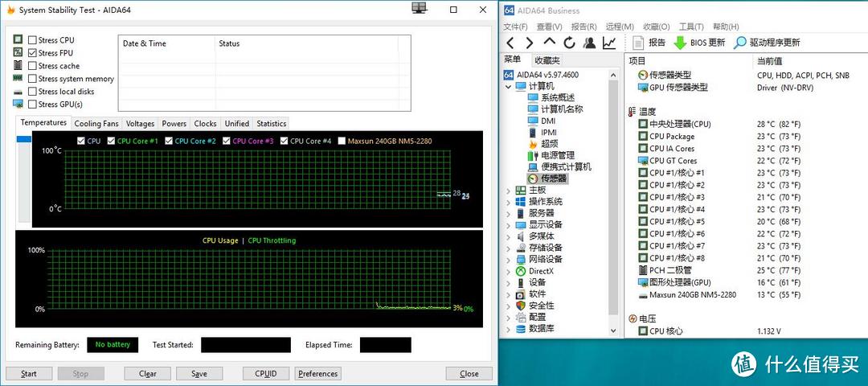Image resolution: width=868 pixels, height=386 pixels.
Task: Switch to the Statistics tab
Action: (x=272, y=124)
